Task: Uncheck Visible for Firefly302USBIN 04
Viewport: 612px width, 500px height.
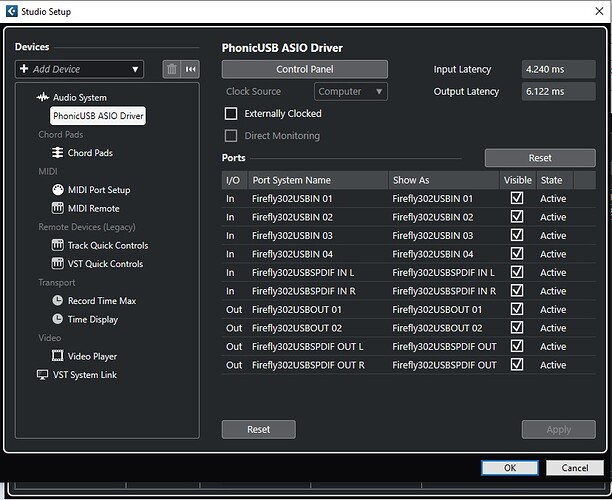Action: [x=517, y=253]
